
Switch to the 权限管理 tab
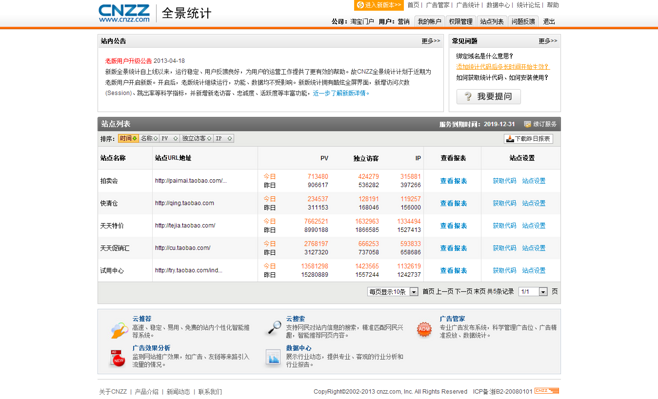460,21
